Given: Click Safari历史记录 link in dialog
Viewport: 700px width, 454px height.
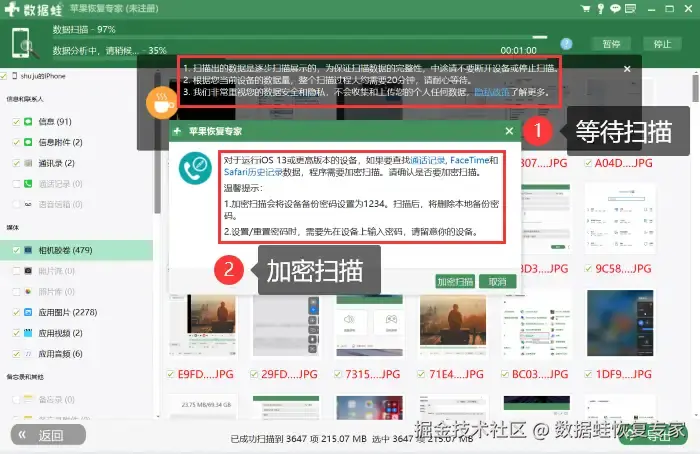Looking at the screenshot, I should coord(253,172).
